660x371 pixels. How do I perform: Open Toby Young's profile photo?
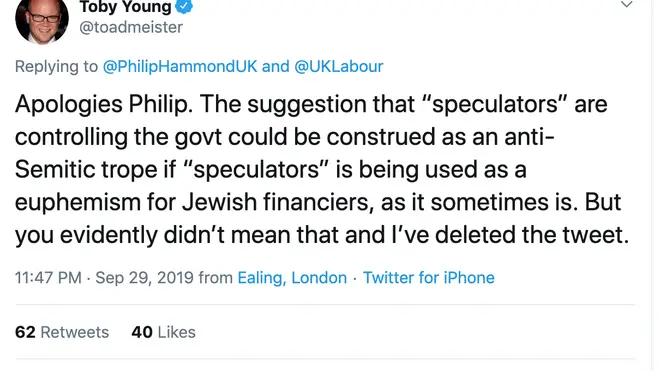tap(42, 20)
